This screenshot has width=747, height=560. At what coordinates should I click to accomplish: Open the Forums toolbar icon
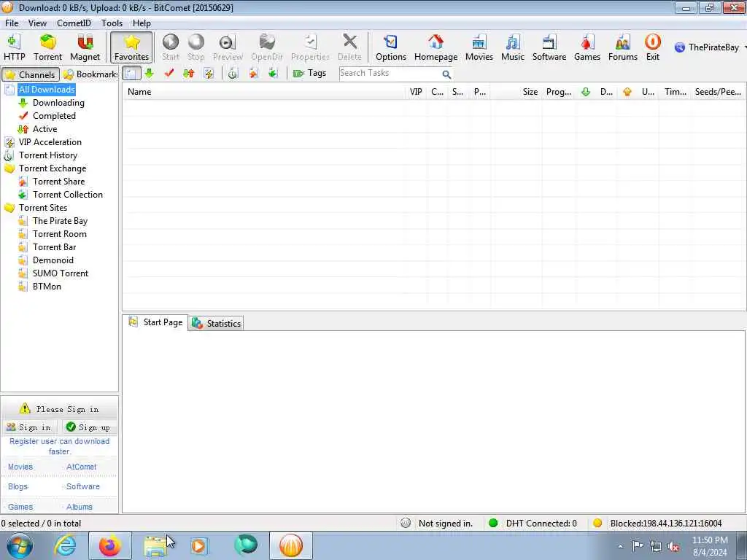pos(623,47)
